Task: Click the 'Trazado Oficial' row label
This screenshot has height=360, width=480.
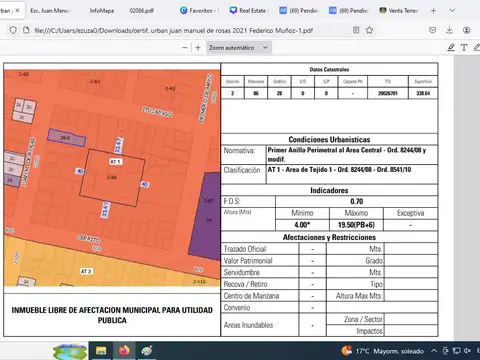Action: (x=245, y=249)
